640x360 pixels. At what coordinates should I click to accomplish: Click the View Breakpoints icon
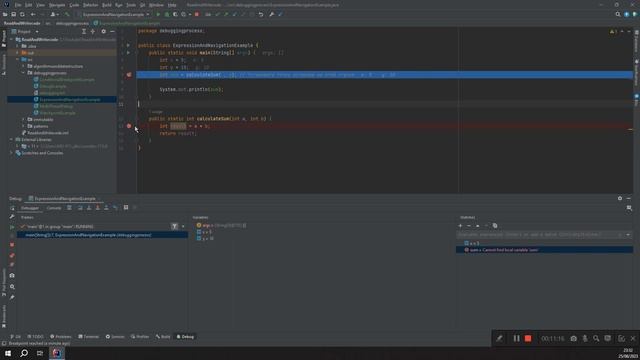pyautogui.click(x=12, y=256)
